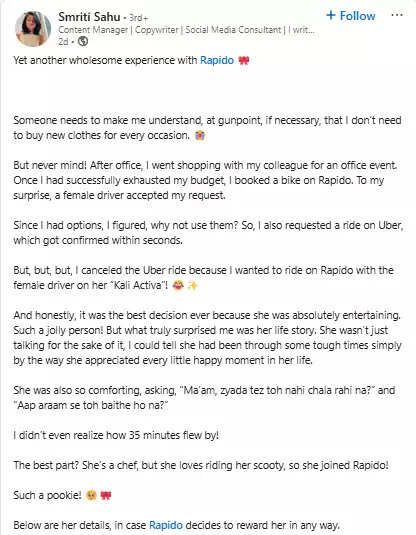Open the Rapido link in the first line
The image size is (416, 535).
[x=217, y=60]
